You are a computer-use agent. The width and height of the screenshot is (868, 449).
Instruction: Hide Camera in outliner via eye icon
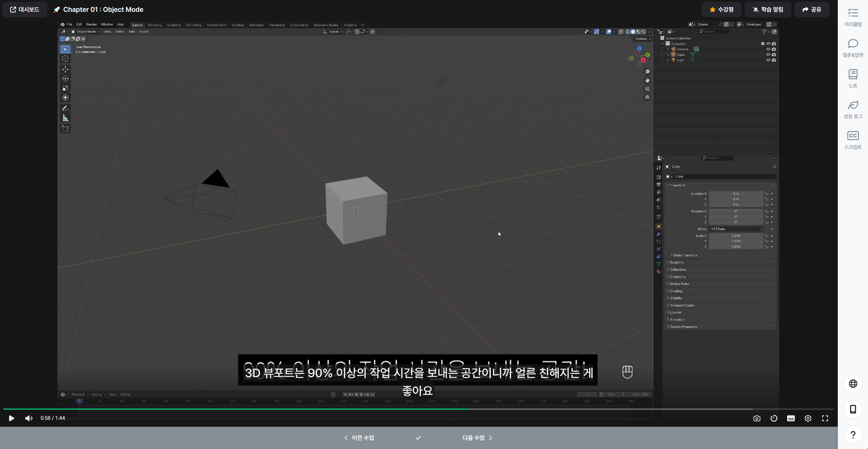768,49
